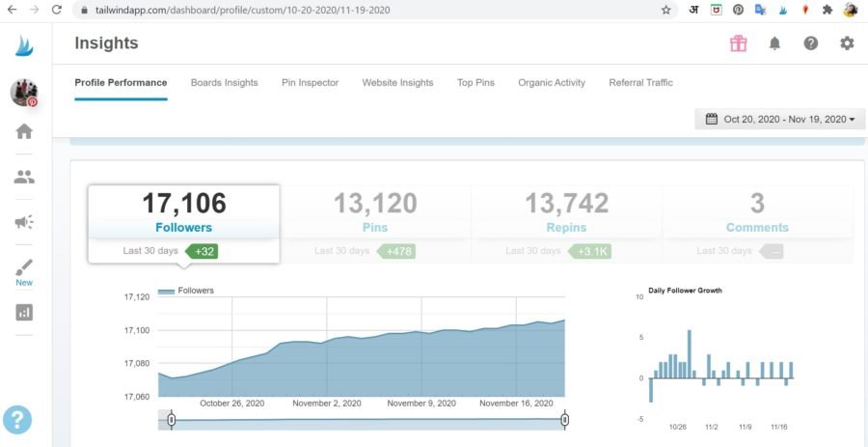Viewport: 868px width, 447px height.
Task: Click the left handle of chart range slider
Action: (171, 420)
